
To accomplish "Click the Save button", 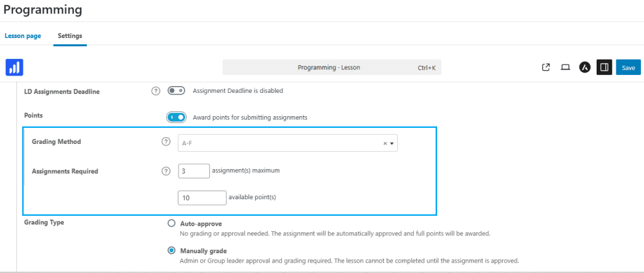I will click(629, 68).
